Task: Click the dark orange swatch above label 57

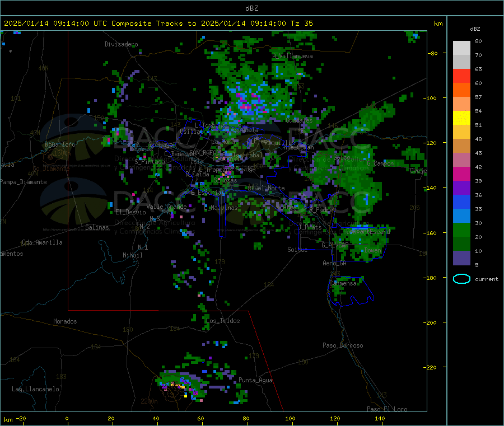Action: (461, 90)
